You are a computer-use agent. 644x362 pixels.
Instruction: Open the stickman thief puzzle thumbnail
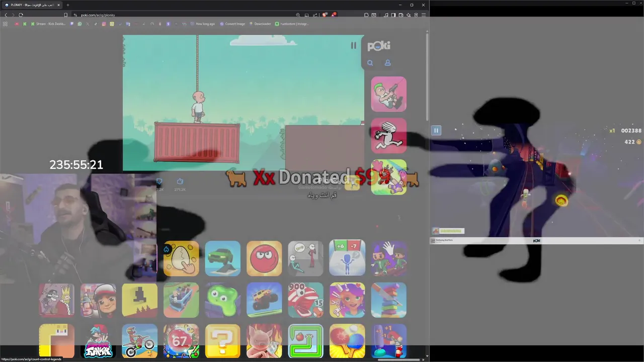tap(305, 258)
